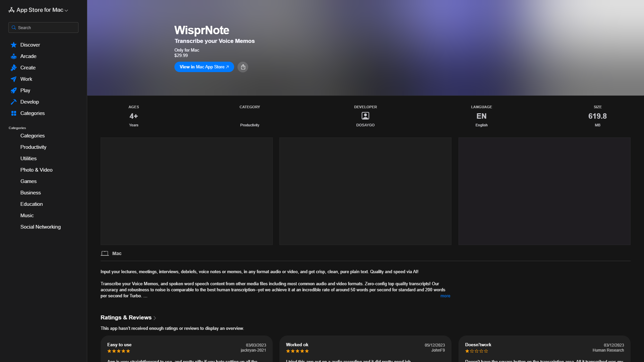Open the 'Easy to use' review card
644x362 pixels.
click(186, 349)
